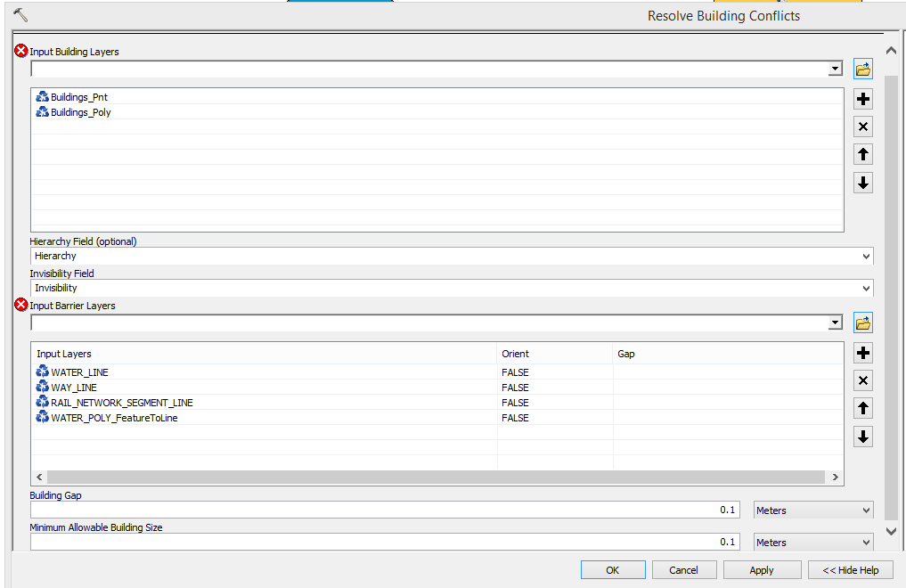Click the hammer tool icon in title bar
The width and height of the screenshot is (906, 588).
pos(20,14)
